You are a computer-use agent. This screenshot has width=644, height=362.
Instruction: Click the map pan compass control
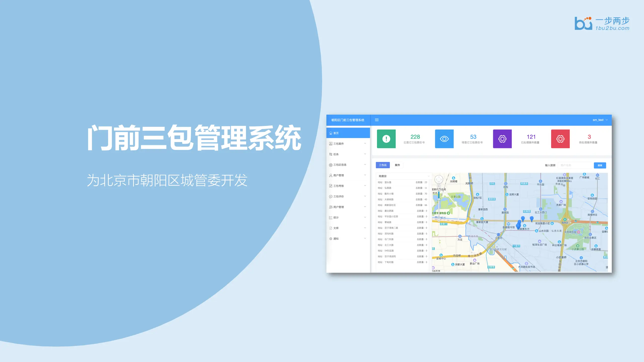coord(439,179)
